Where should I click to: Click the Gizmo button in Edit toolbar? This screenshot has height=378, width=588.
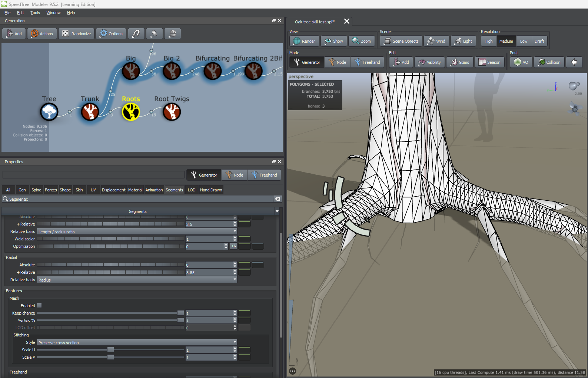[x=460, y=62]
